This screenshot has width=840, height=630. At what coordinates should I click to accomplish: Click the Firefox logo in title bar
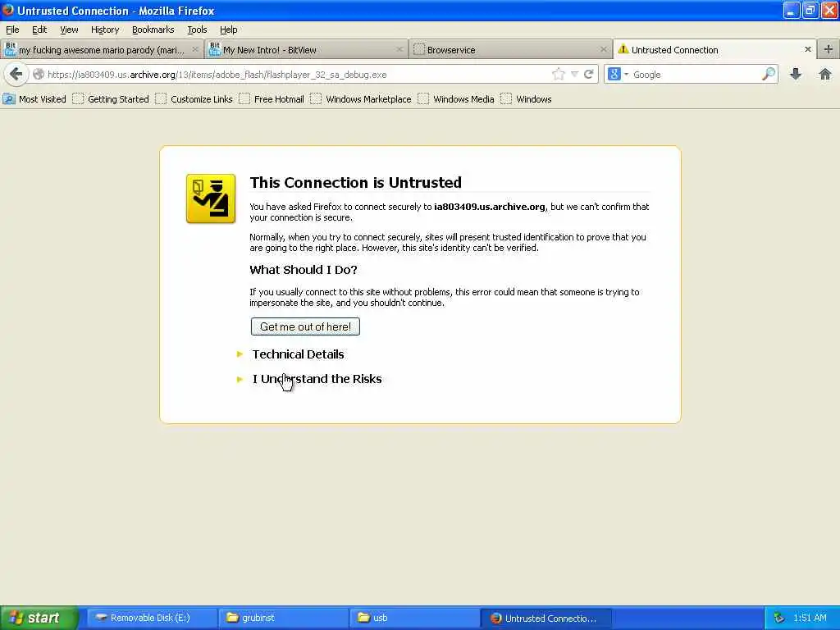coord(8,10)
